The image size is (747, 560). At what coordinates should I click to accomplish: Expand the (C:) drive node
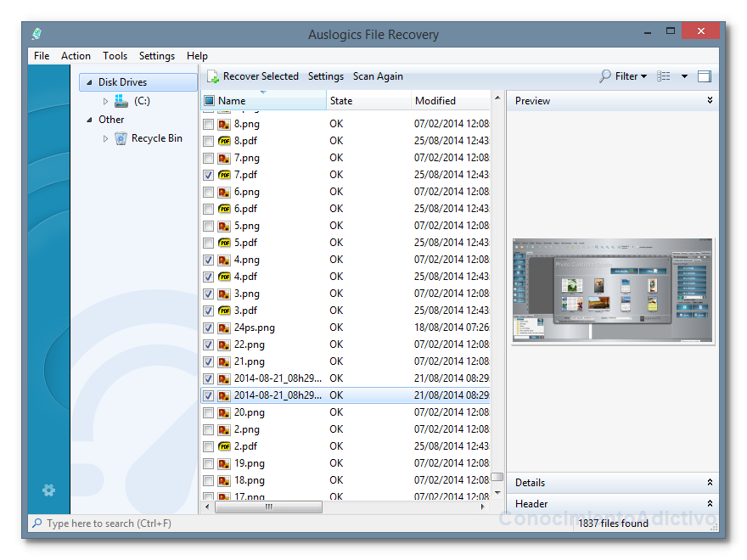tap(105, 101)
